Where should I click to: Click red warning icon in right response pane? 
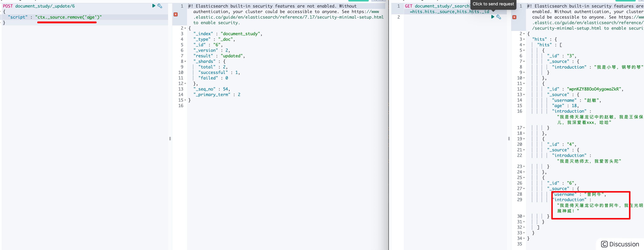tap(514, 17)
